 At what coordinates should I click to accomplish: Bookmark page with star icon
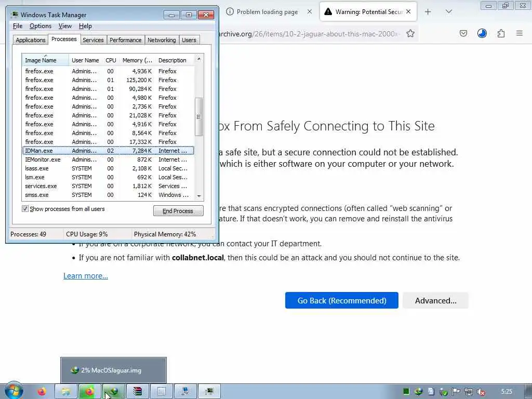point(410,33)
